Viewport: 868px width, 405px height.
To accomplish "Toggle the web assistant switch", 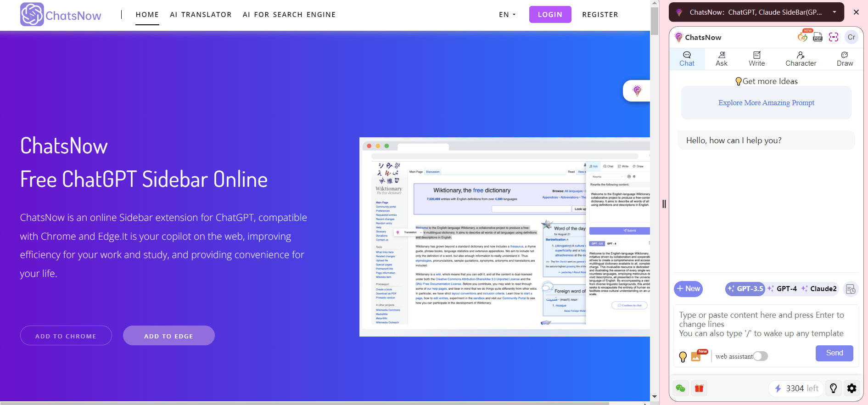I will click(x=761, y=356).
